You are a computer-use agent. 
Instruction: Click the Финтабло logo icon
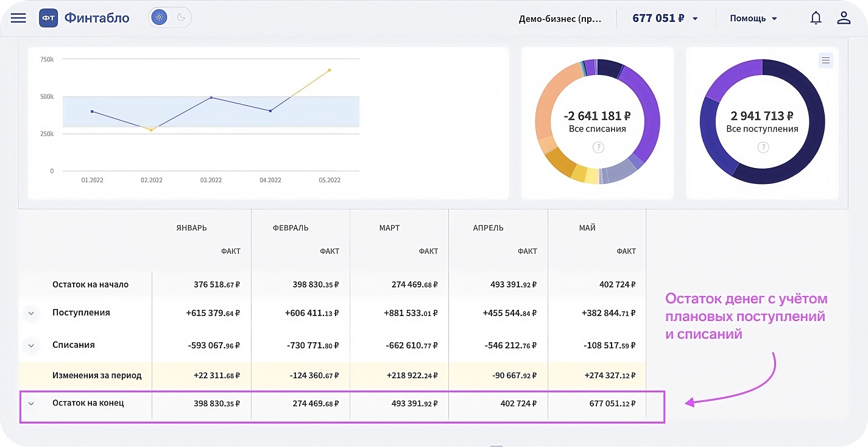(49, 18)
